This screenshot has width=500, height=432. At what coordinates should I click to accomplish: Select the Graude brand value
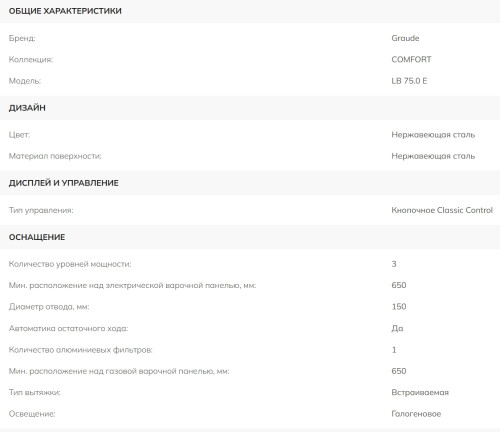click(405, 38)
